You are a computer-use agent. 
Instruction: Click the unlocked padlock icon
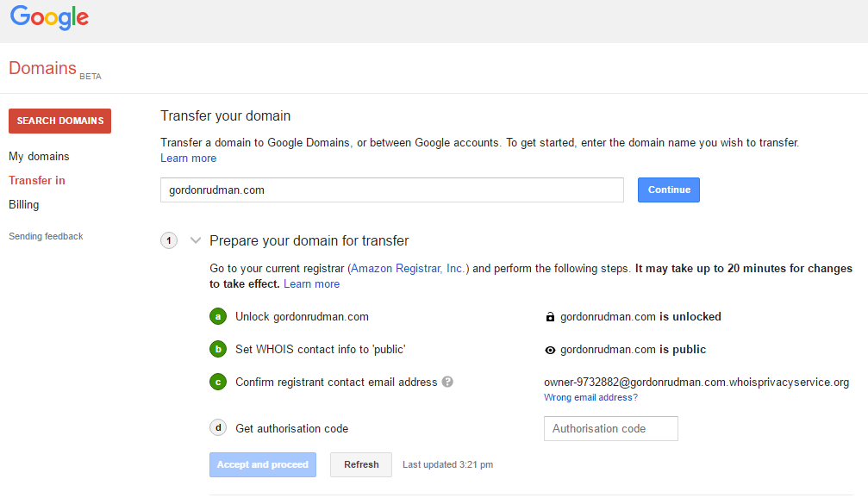pyautogui.click(x=550, y=317)
